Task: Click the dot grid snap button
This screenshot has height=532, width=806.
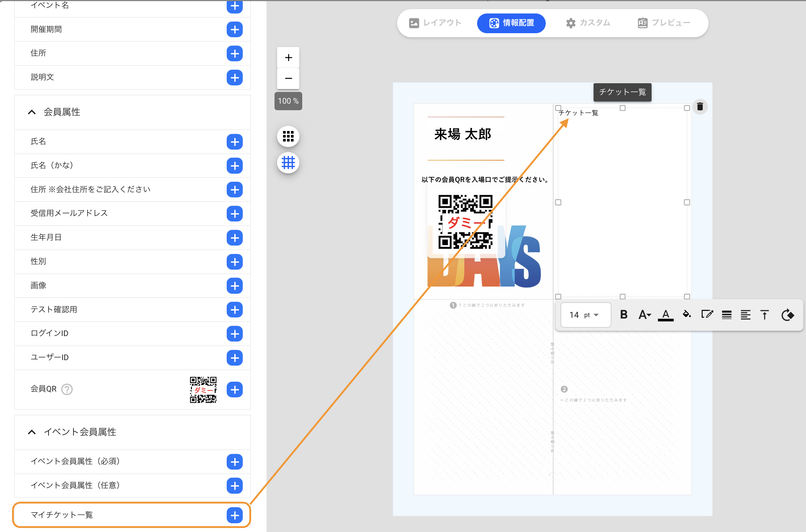Action: [x=288, y=136]
